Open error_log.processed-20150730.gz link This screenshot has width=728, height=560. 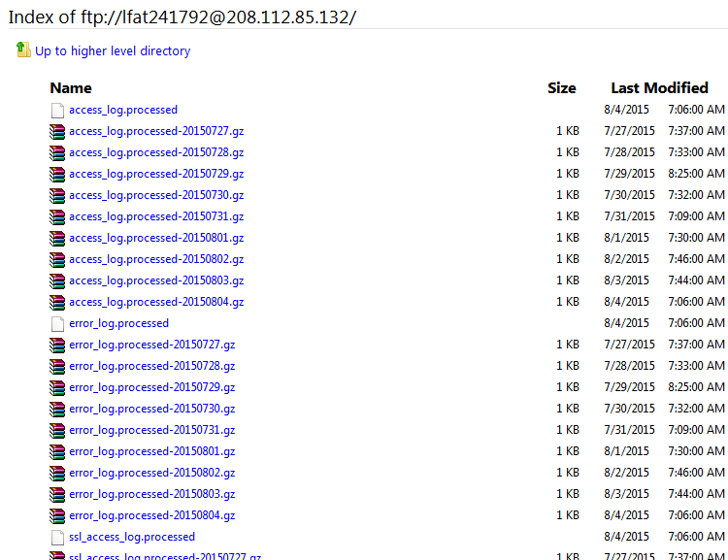(152, 410)
